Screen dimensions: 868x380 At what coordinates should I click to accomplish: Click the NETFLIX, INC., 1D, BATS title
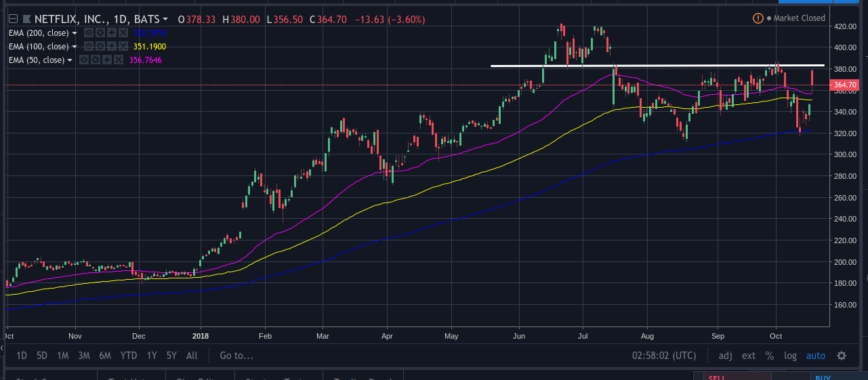pyautogui.click(x=96, y=19)
